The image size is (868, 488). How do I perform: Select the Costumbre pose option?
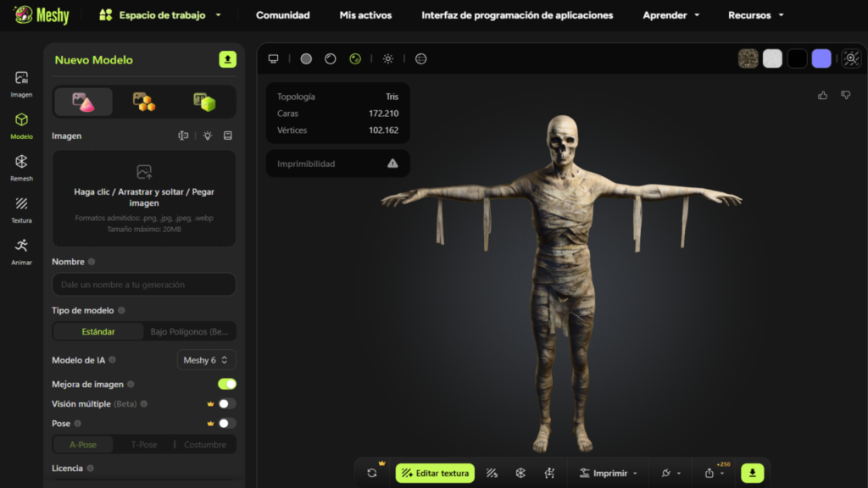tap(205, 444)
